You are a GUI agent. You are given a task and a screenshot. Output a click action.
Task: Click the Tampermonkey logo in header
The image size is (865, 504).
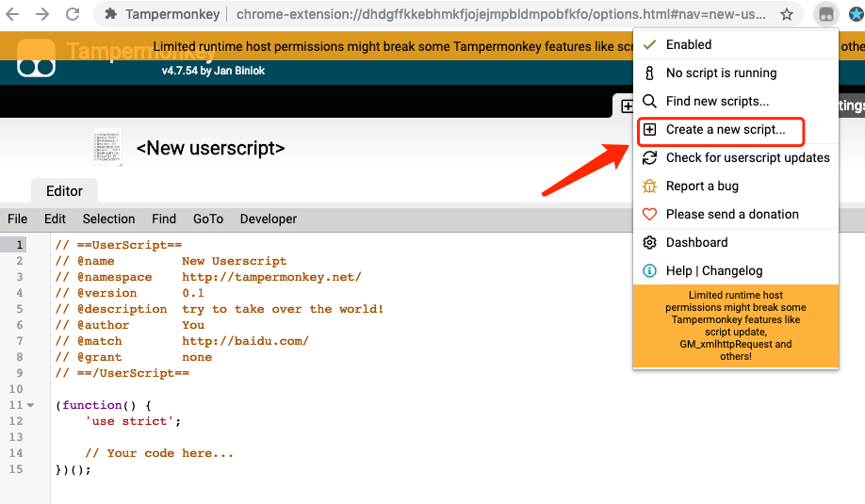coord(37,57)
